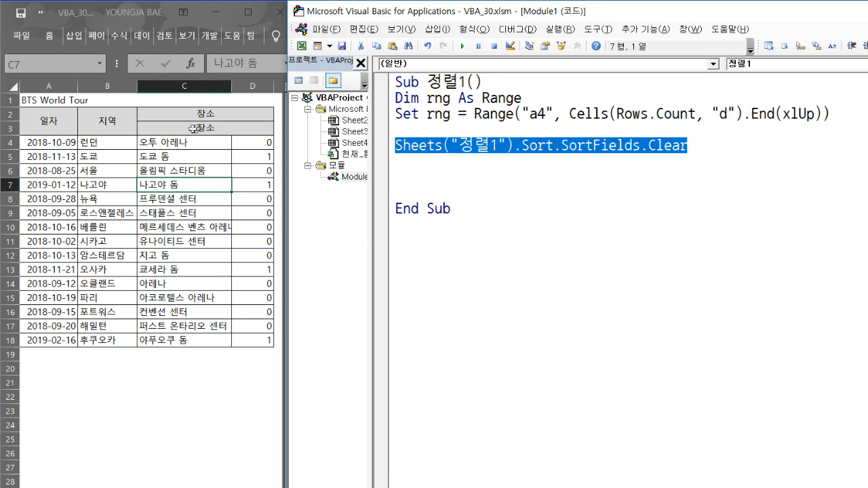This screenshot has height=488, width=868.
Task: Click Insert UserForm icon in VBA toolbar
Action: coord(317,46)
